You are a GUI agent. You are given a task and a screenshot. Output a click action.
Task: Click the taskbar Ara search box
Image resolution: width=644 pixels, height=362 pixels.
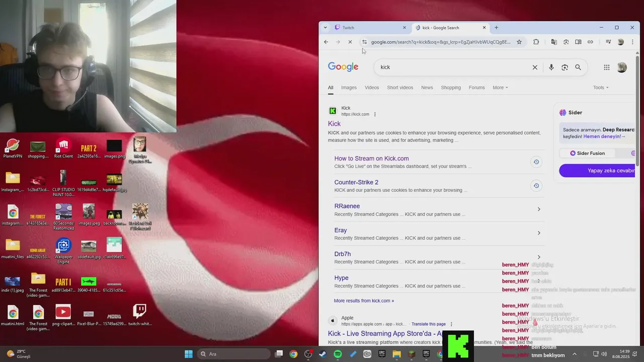click(x=234, y=354)
